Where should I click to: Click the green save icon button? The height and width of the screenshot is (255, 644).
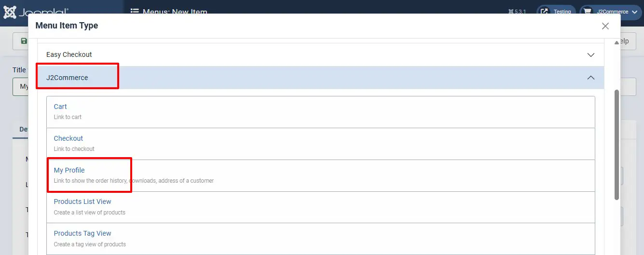coord(24,41)
